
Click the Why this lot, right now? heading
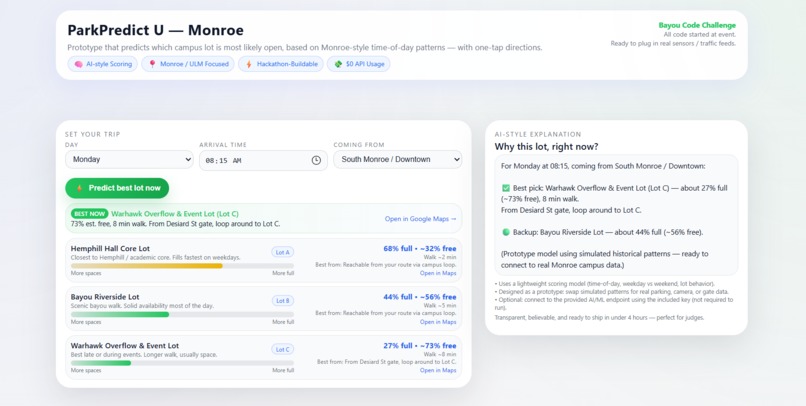(546, 147)
